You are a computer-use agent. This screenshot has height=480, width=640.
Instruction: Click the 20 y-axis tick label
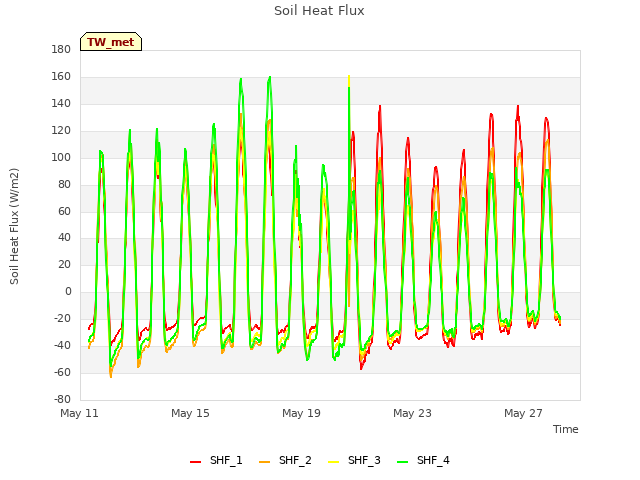click(x=64, y=264)
